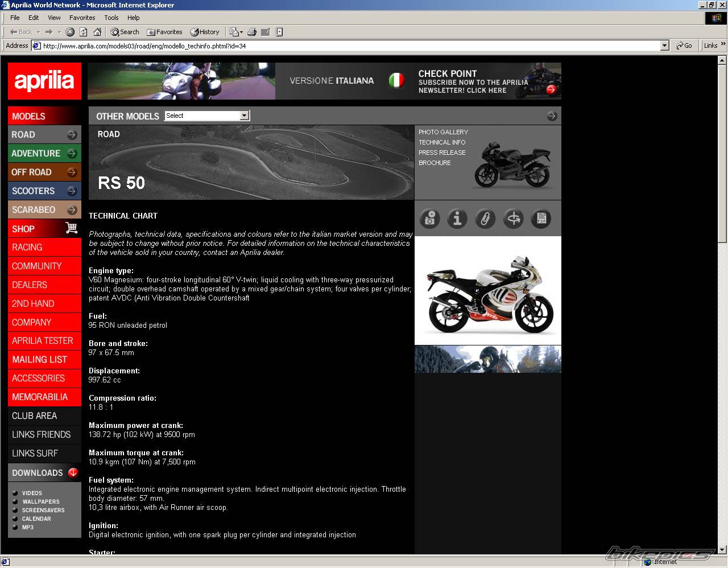The image size is (728, 568).
Task: Open the MP3 downloads link
Action: pos(28,528)
